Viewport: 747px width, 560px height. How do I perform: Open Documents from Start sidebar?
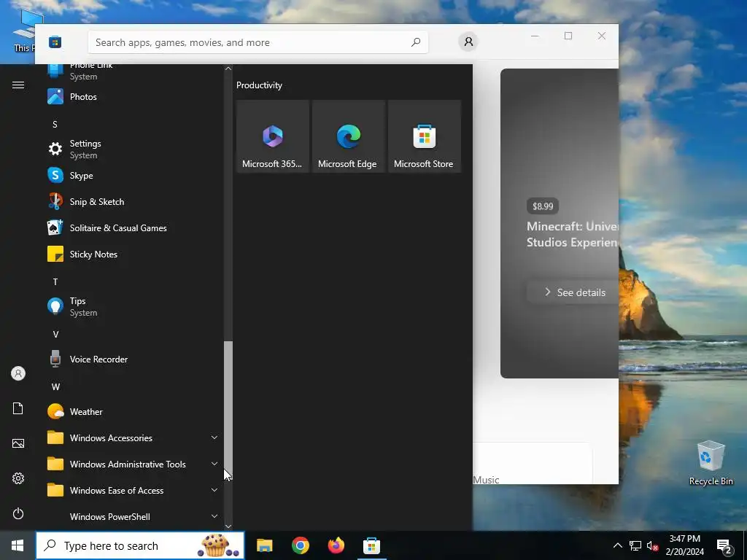click(x=18, y=408)
